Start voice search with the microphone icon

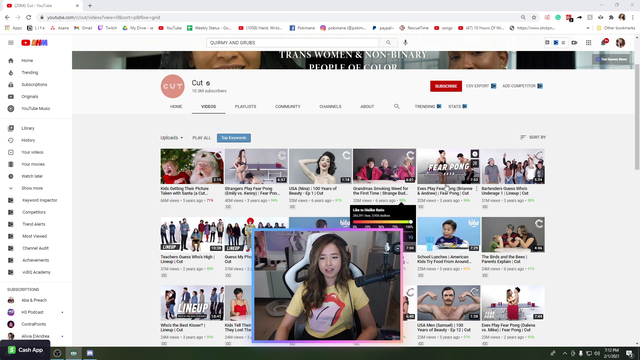tap(405, 42)
